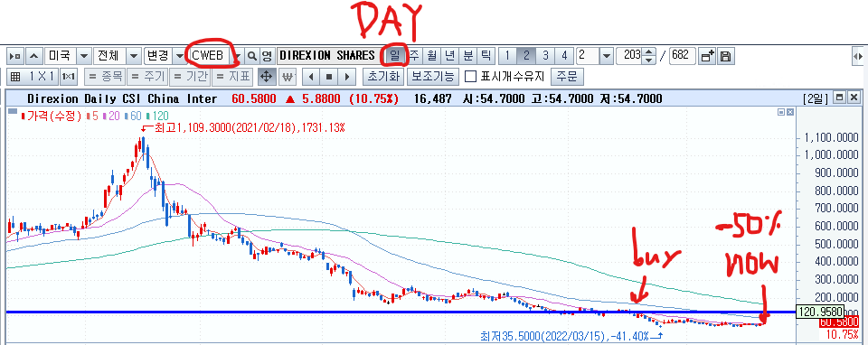Choose preset number 1 button
Viewport: 868px width, 345px height.
click(507, 55)
